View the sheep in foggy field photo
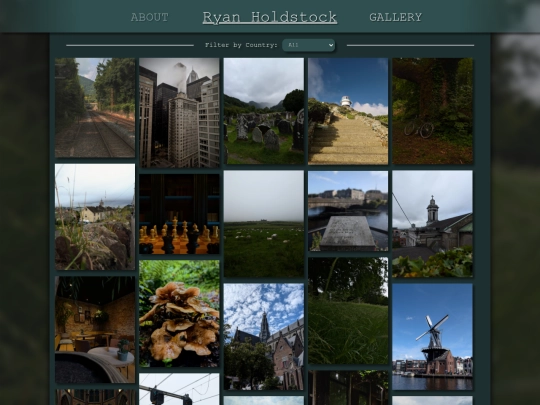 [264, 224]
